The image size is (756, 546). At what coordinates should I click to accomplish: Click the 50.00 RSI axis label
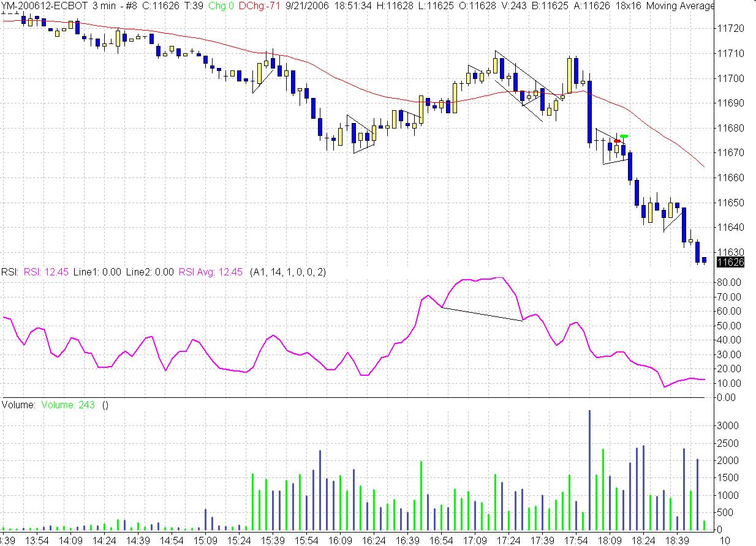[x=729, y=326]
